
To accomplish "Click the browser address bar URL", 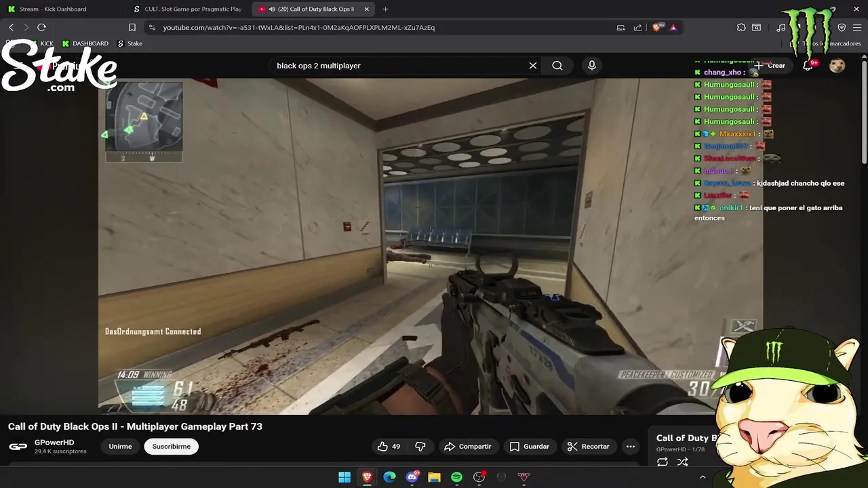I will [298, 27].
